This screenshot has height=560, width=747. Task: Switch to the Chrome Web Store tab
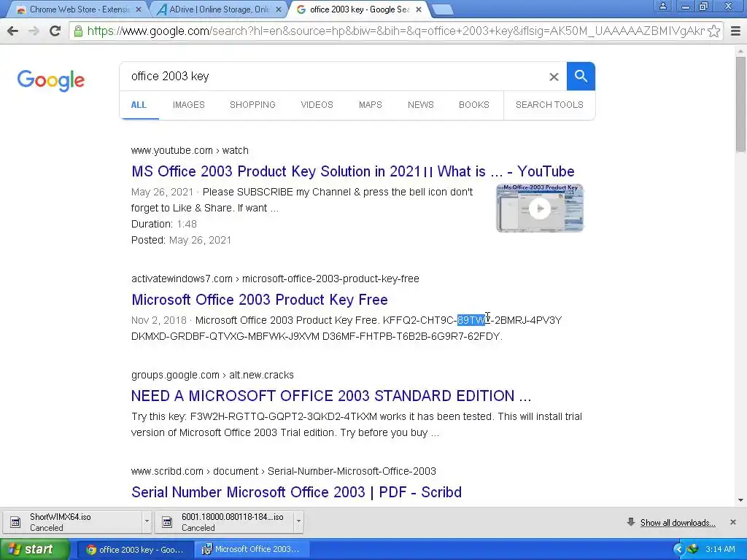(79, 9)
